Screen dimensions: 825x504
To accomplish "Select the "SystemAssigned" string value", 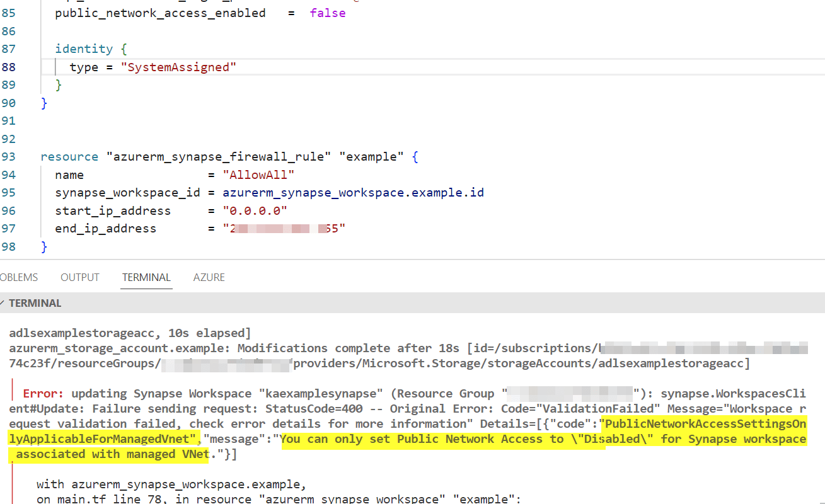I will coord(179,67).
